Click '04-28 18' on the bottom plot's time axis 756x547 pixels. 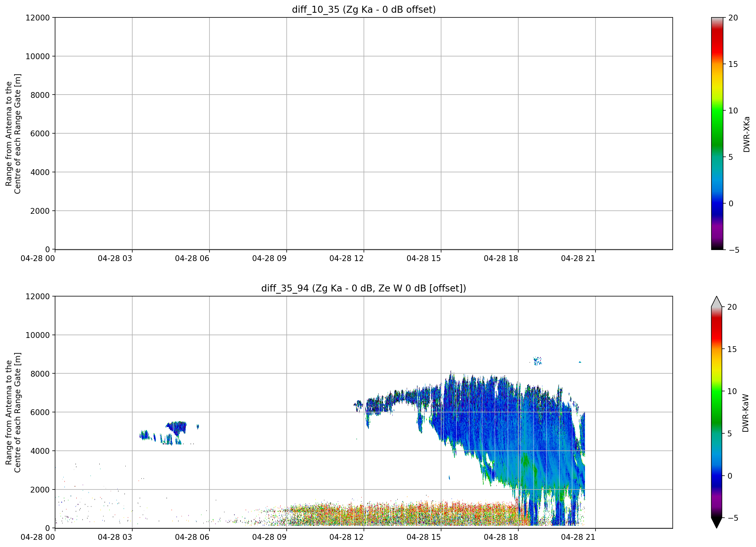click(501, 537)
